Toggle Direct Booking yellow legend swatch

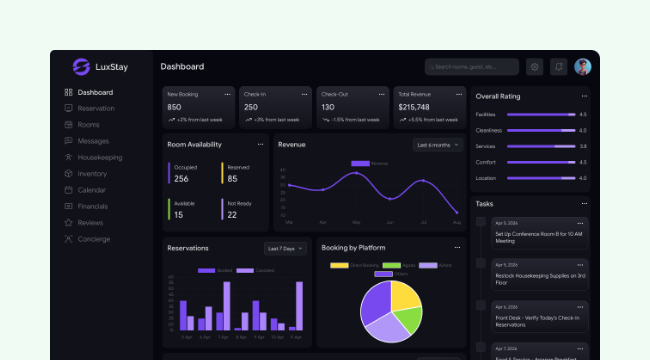point(339,265)
